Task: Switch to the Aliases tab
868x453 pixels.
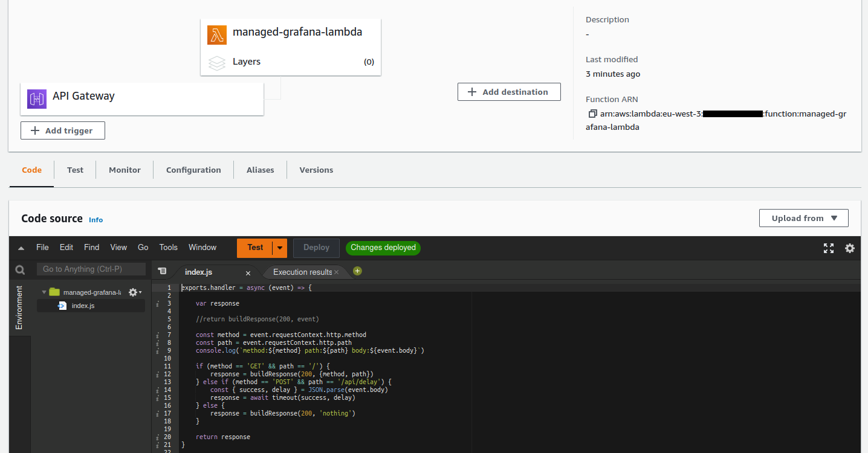Action: point(261,170)
